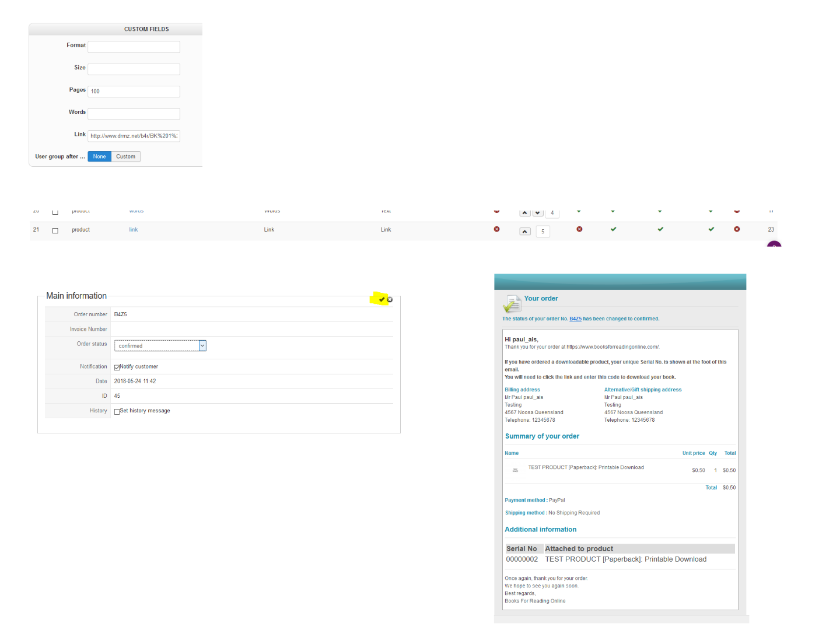
Task: Click the Your order heading in the email
Action: 541,299
